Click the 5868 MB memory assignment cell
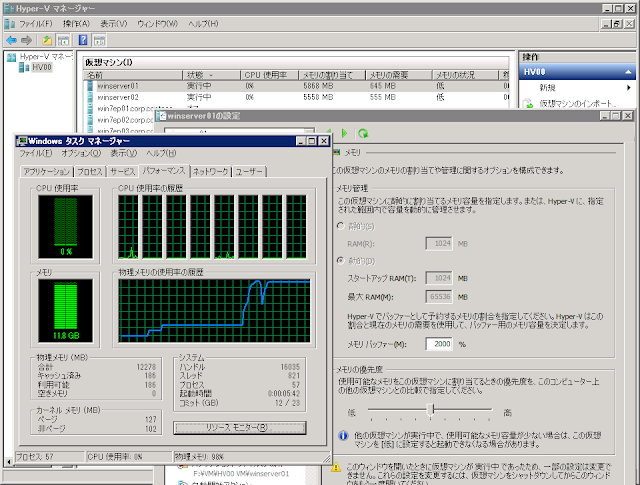 click(x=318, y=86)
